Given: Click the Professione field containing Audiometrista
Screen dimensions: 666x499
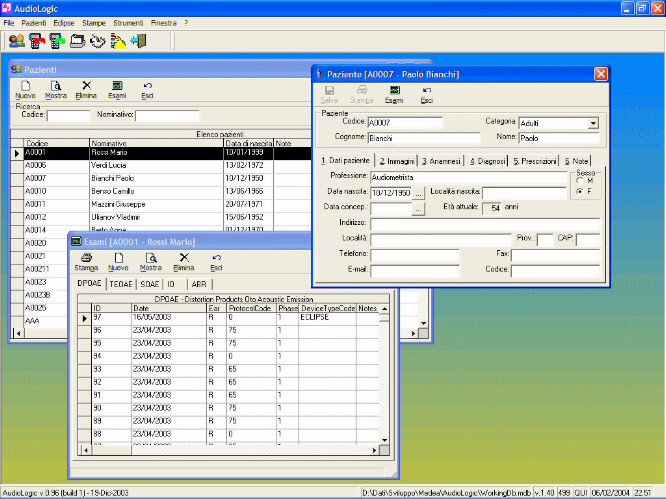Looking at the screenshot, I should [x=469, y=178].
